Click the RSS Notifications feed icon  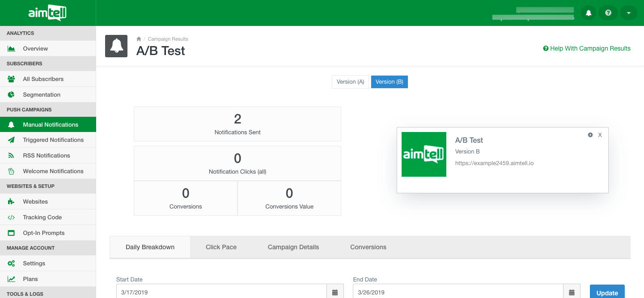point(12,156)
